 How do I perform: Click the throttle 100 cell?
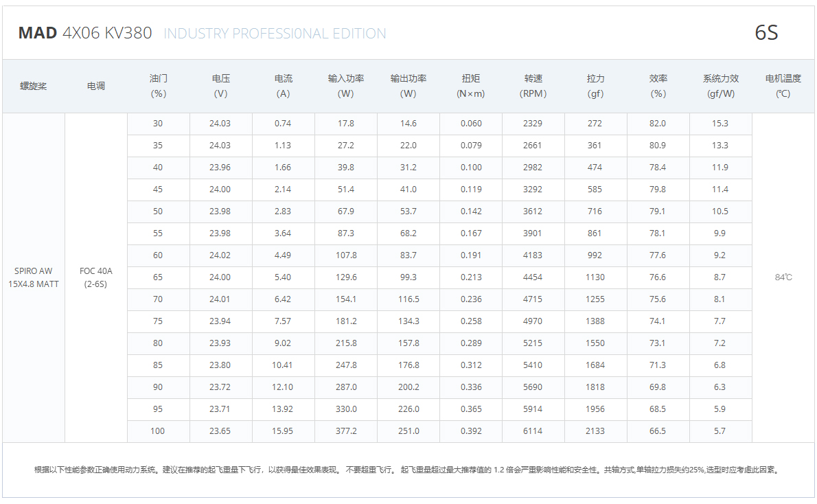[159, 431]
